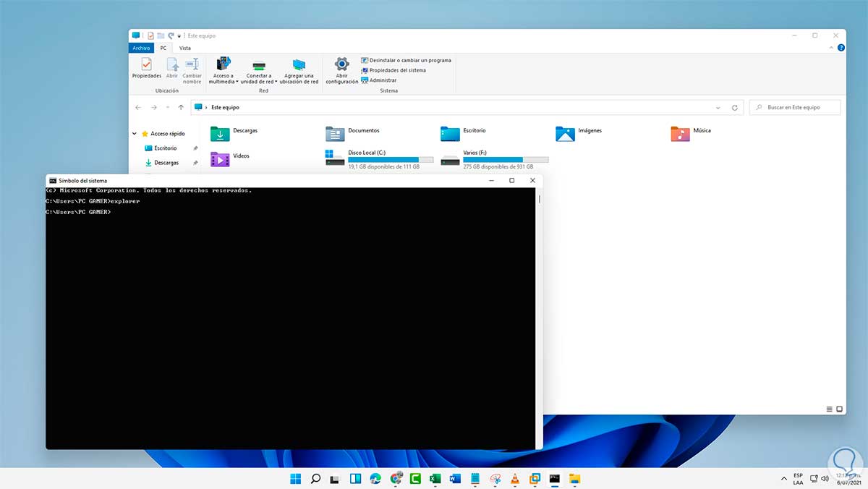Screen dimensions: 868x489
Task: Refresh the Este equipo address bar
Action: pyautogui.click(x=735, y=107)
